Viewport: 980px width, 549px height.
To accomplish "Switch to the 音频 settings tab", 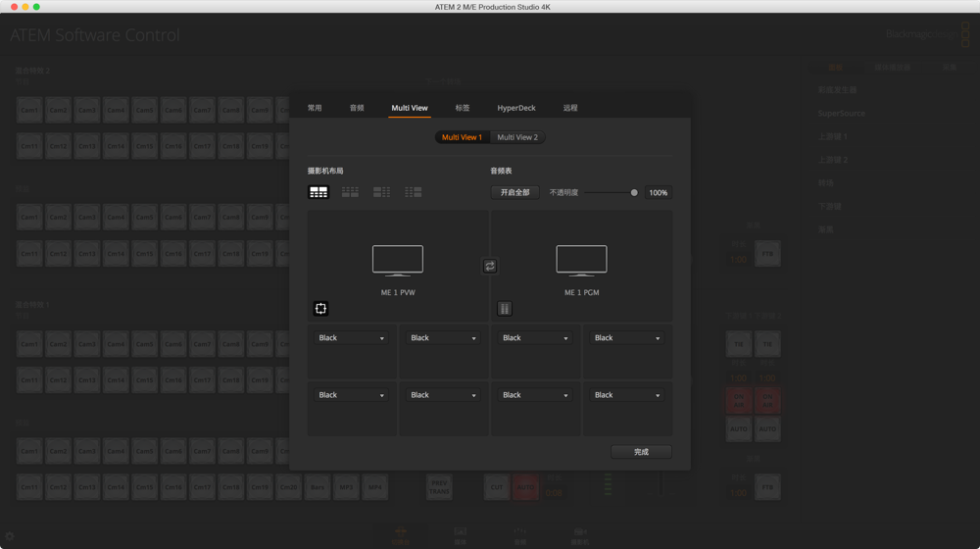I will pos(357,108).
